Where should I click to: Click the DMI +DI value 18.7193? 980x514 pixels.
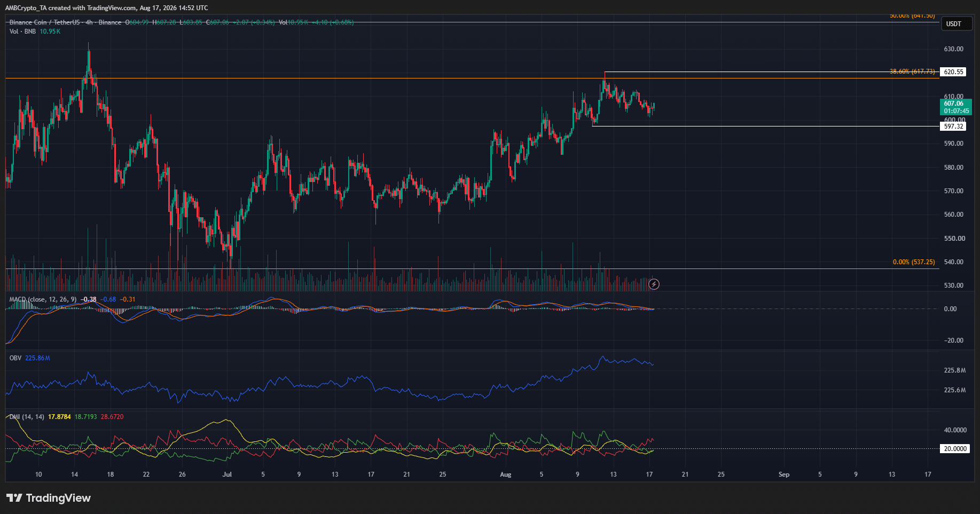pos(86,417)
